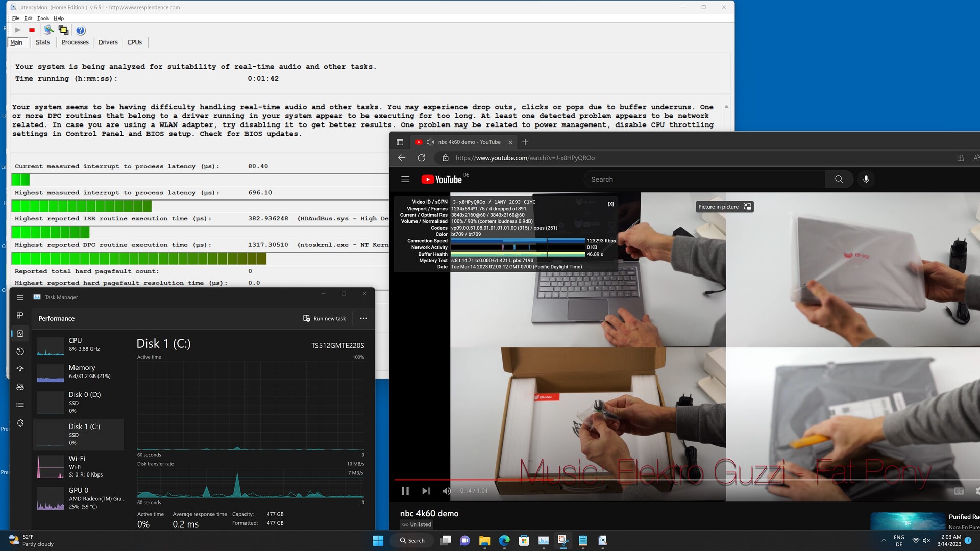This screenshot has height=551, width=980.
Task: Click LatencyMon's grayed-out start monitoring play icon
Action: (18, 30)
